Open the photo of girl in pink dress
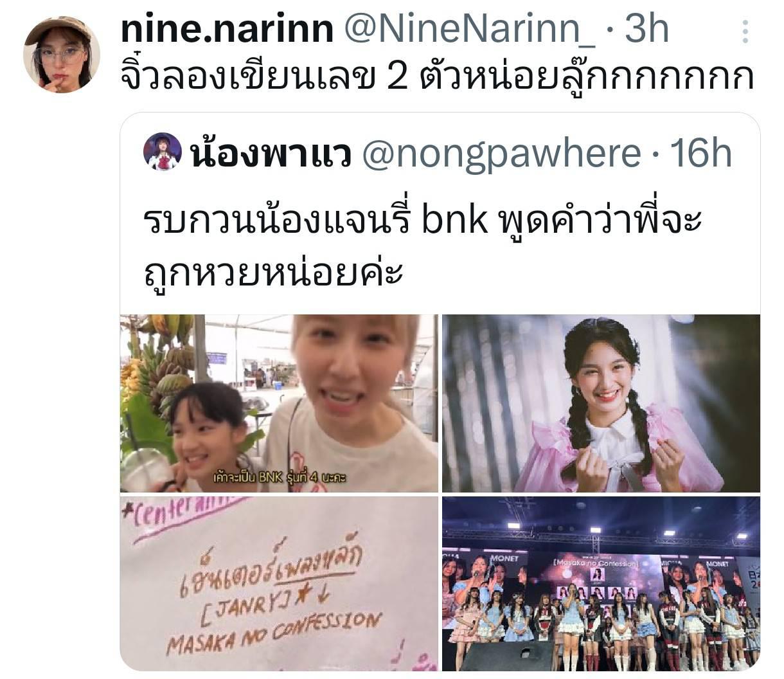This screenshot has height=679, width=784. (601, 403)
